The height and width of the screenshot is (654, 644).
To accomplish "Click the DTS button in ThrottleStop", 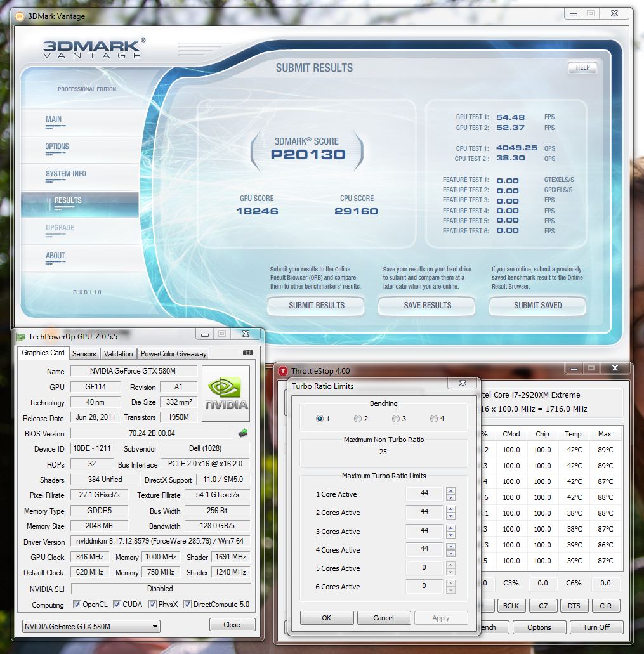I will tap(574, 606).
